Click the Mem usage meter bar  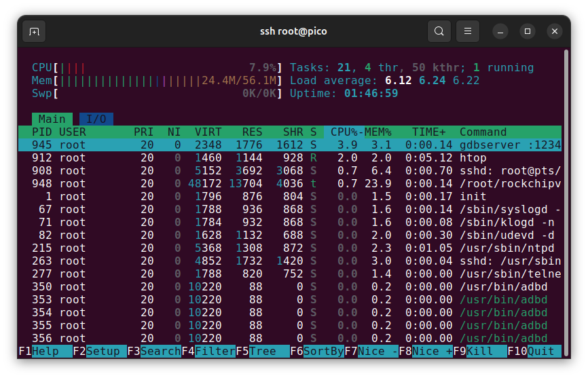[157, 81]
